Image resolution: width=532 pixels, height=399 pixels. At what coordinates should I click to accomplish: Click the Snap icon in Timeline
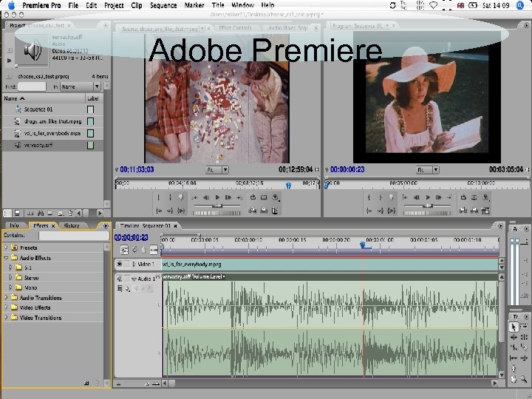point(124,250)
